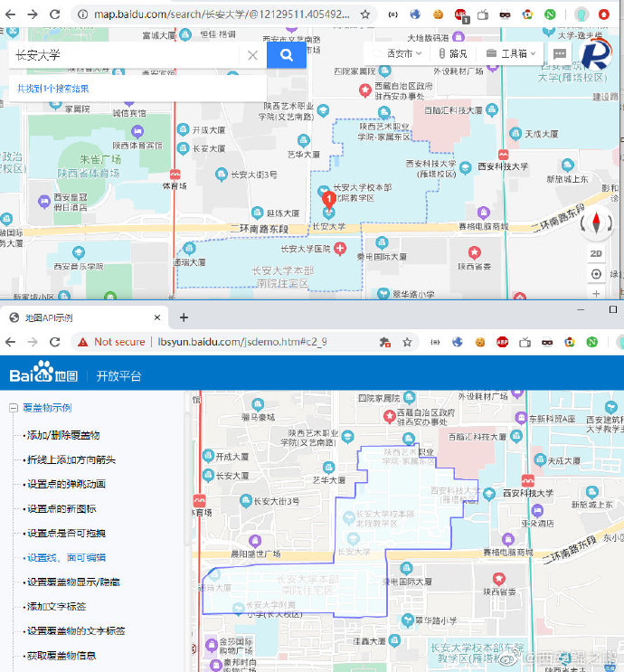Viewport: 624px width, 672px height.
Task: Open the 设置点是否可拖拽 example
Action: point(66,533)
